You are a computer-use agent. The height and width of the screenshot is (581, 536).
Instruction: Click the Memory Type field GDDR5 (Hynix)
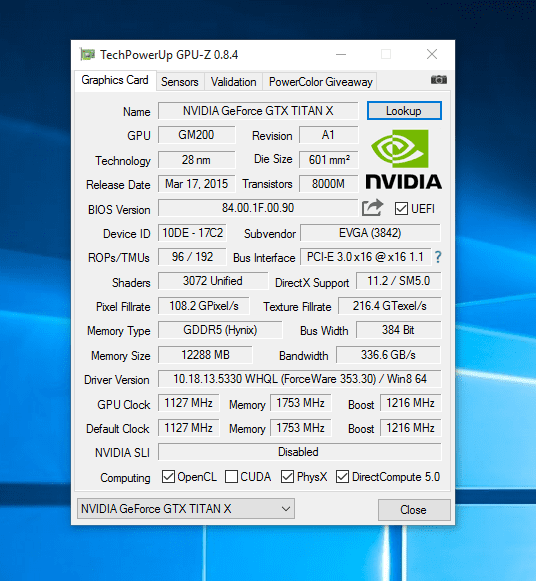[220, 330]
